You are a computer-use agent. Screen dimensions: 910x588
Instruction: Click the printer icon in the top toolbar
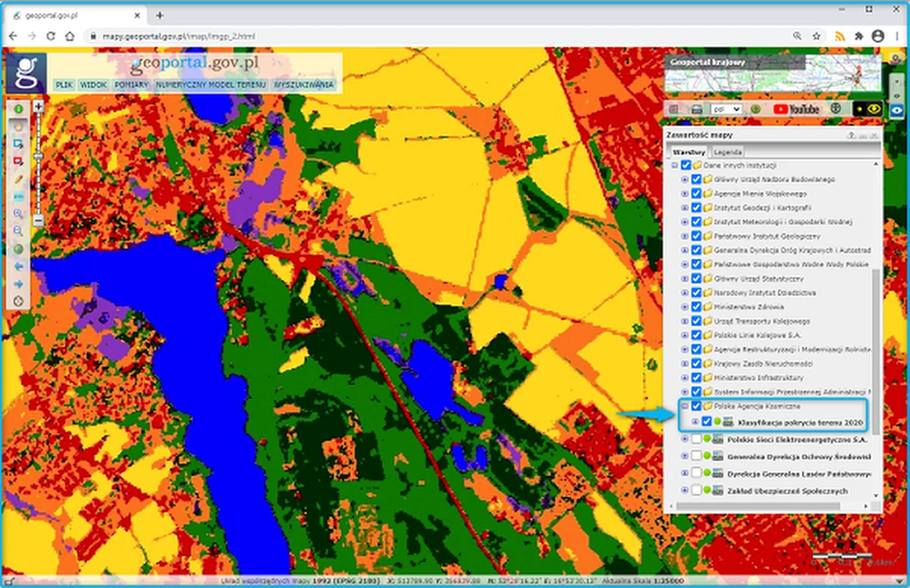click(696, 109)
